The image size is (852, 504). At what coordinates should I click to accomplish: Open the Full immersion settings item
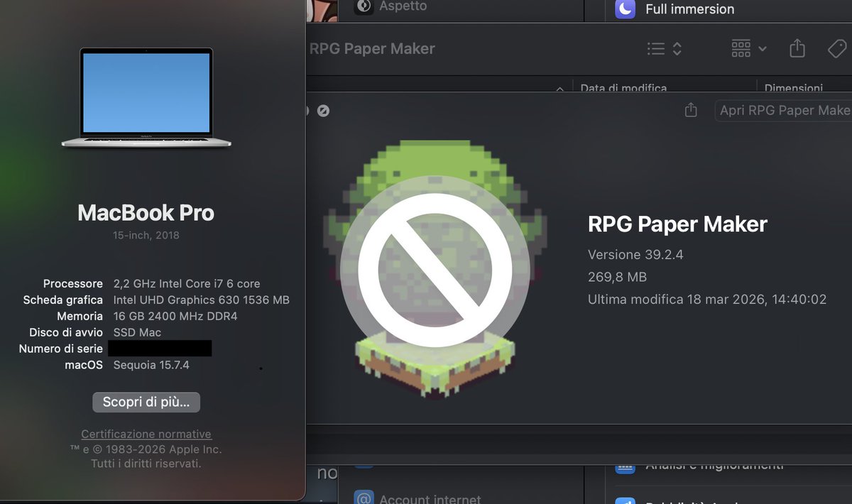click(x=690, y=9)
